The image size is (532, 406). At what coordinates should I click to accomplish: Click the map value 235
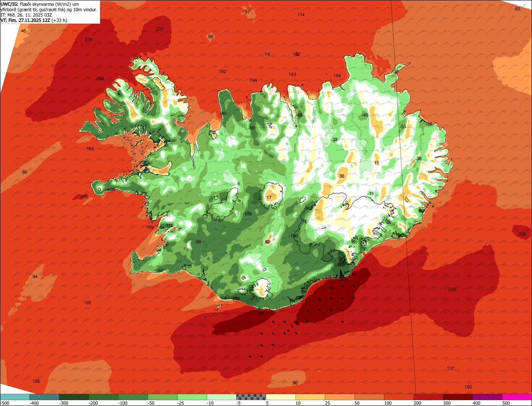[452, 289]
